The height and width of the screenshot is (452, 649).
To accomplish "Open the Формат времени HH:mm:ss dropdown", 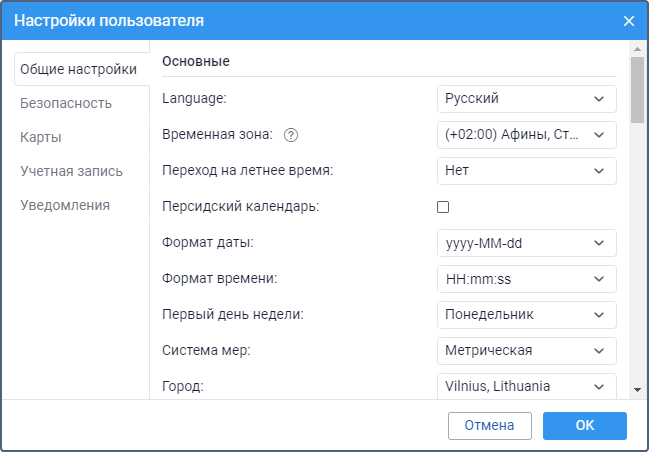I will coord(526,279).
